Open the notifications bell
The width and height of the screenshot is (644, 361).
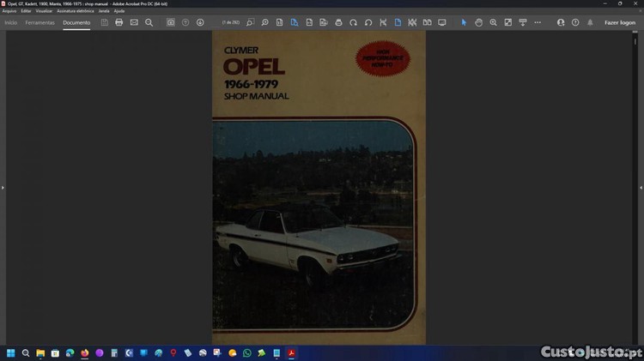(590, 22)
